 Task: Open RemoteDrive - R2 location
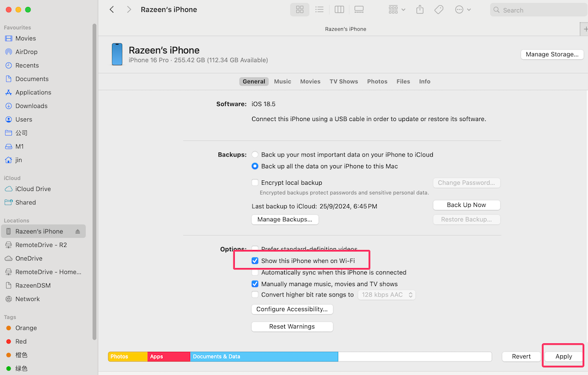pyautogui.click(x=41, y=245)
